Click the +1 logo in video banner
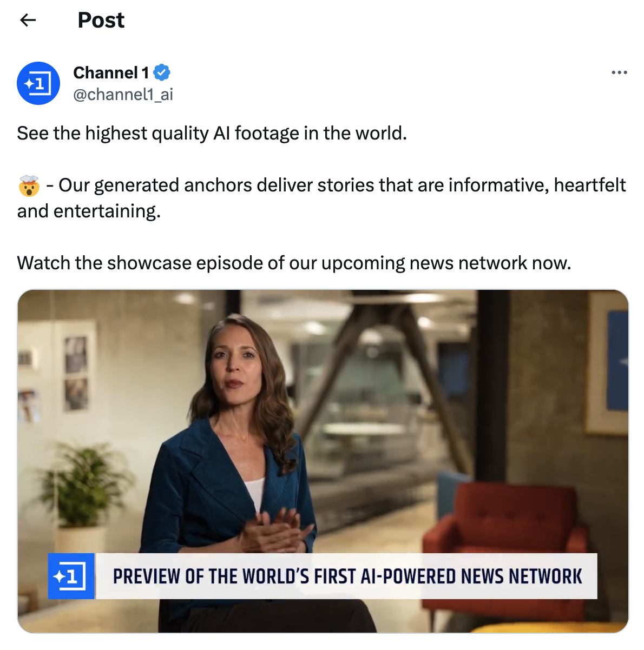644x650 pixels. [71, 576]
